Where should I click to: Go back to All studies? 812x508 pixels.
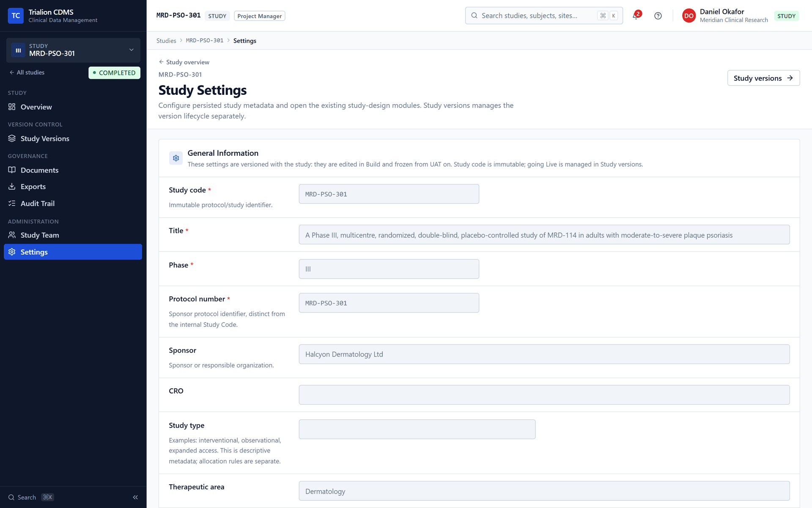[x=27, y=72]
